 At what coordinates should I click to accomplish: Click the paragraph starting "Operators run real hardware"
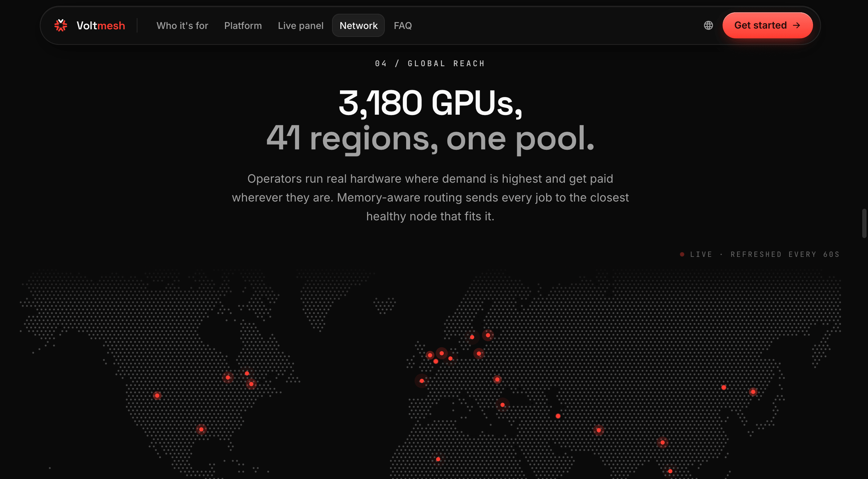click(430, 198)
